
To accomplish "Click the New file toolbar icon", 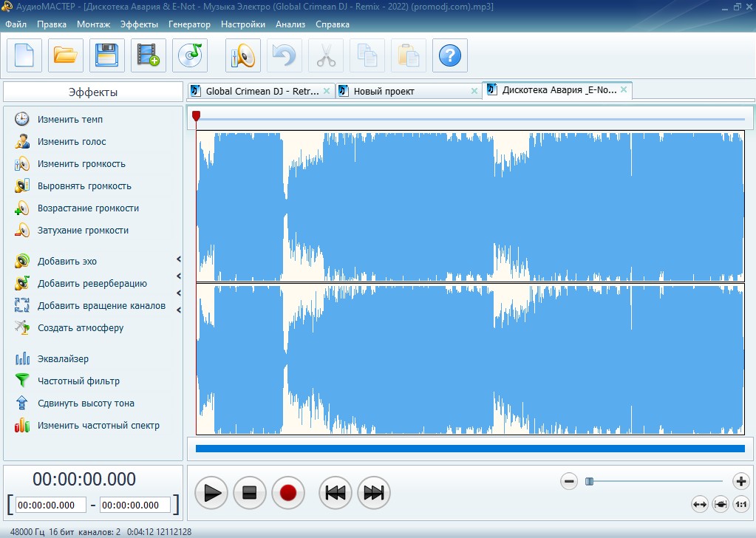I will pos(24,55).
